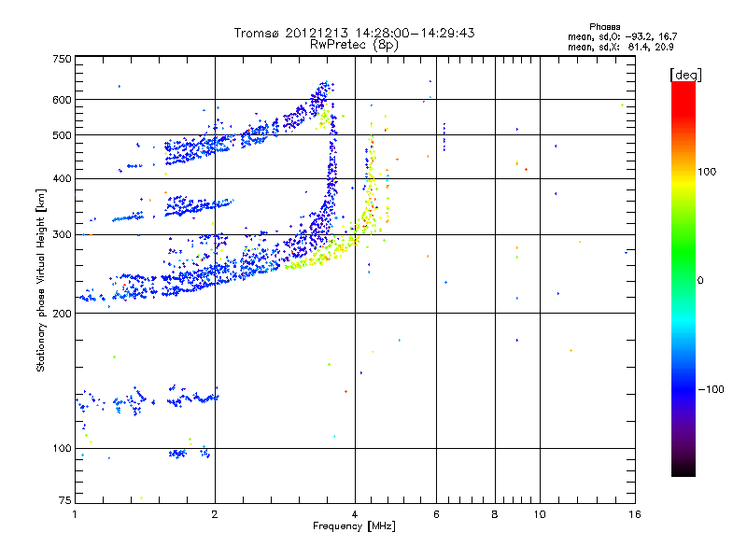
Task: Click the y-axis tick label '400'
Action: pyautogui.click(x=62, y=178)
